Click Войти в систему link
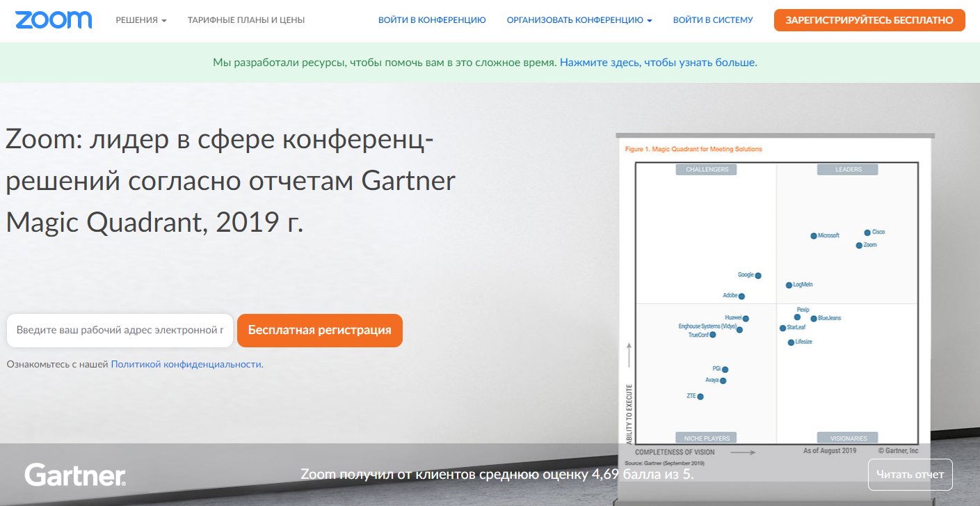This screenshot has width=980, height=506. [x=713, y=20]
